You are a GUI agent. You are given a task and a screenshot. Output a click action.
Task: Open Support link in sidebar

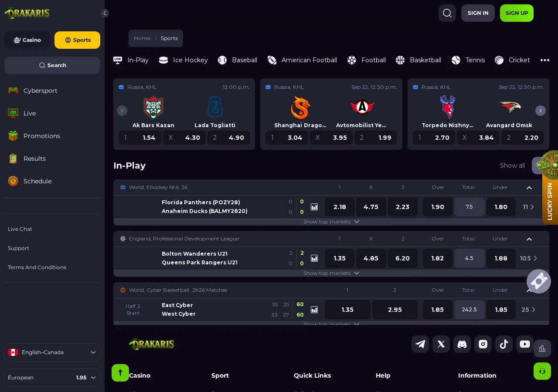tap(18, 248)
